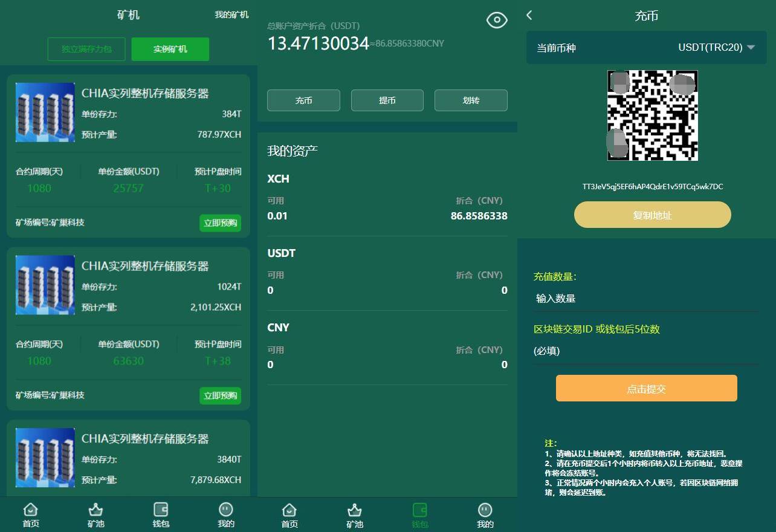Switch to the 独立满存力包 tab
776x532 pixels.
[x=86, y=49]
